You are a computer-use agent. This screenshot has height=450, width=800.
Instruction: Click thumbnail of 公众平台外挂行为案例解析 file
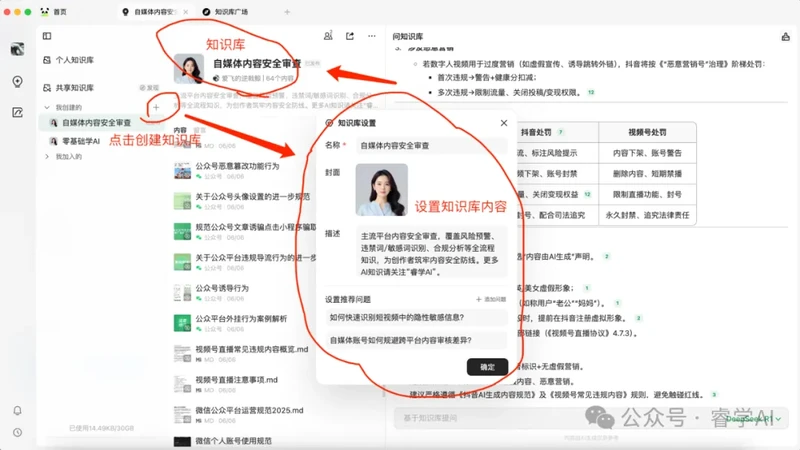[x=182, y=323]
